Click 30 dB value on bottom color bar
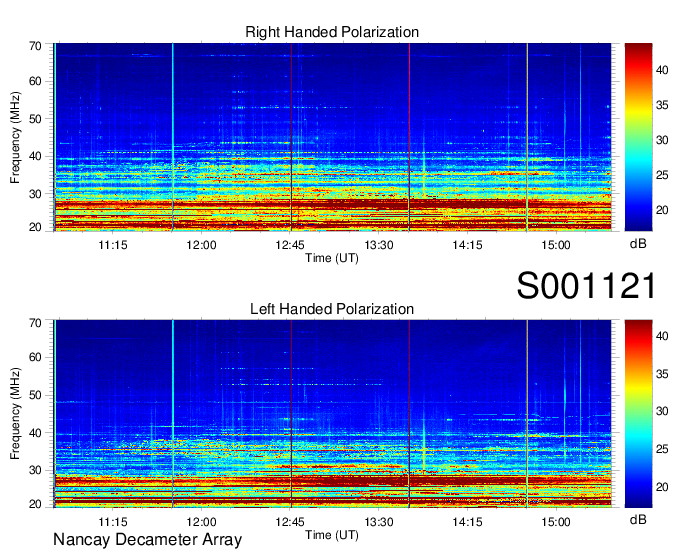The image size is (680, 552). [662, 412]
